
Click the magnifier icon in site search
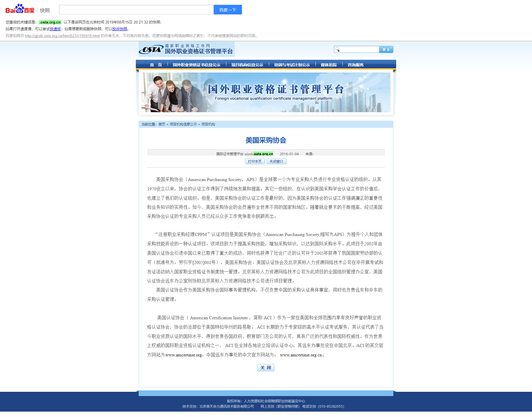[x=337, y=49]
